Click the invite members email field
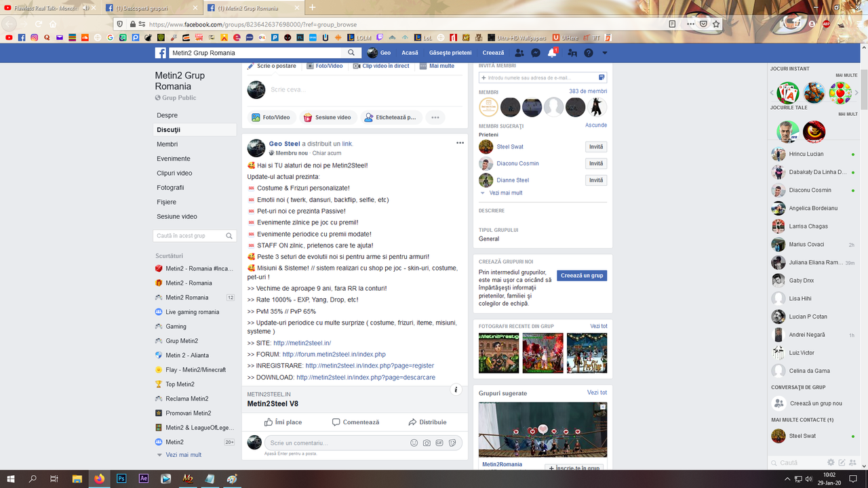This screenshot has width=868, height=488. pos(542,78)
